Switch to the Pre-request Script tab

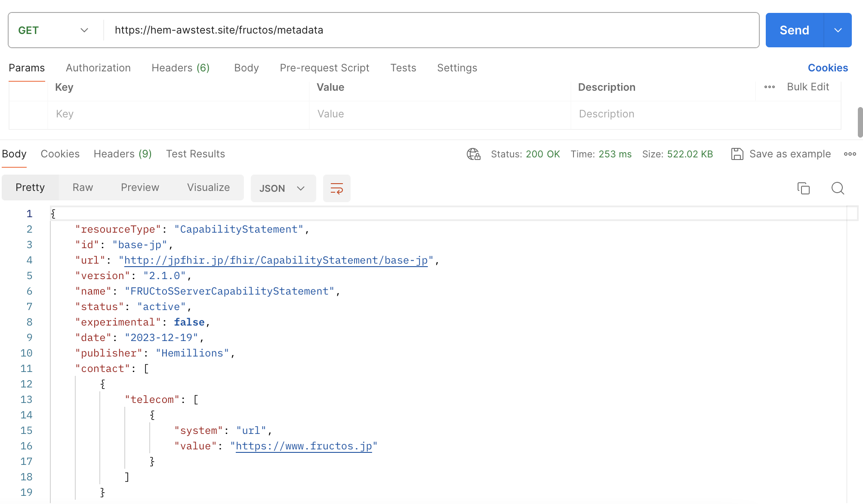tap(325, 68)
